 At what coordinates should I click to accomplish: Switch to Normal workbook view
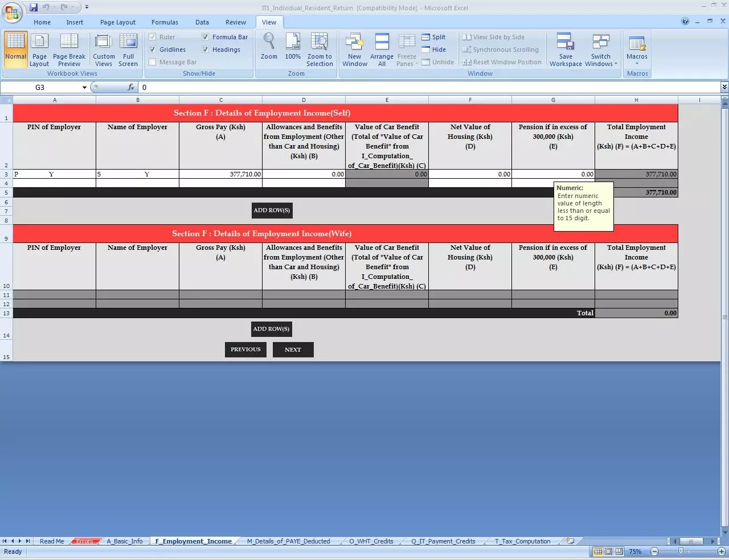tap(16, 50)
